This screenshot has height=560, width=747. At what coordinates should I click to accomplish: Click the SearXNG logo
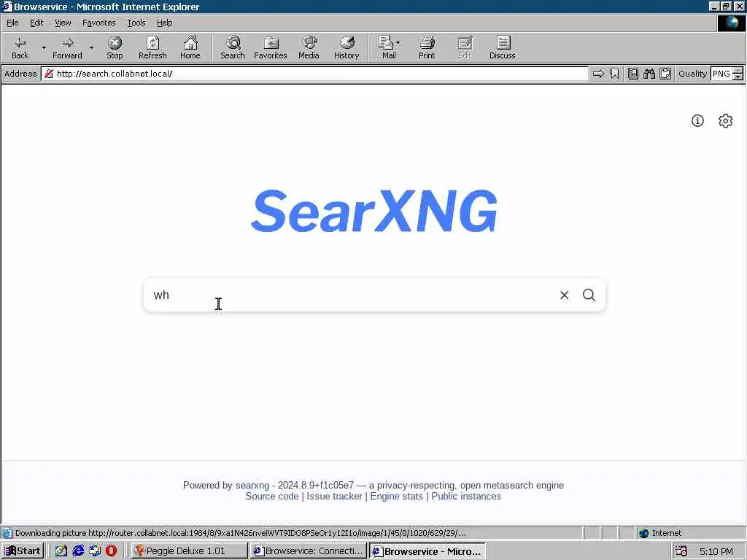(374, 211)
